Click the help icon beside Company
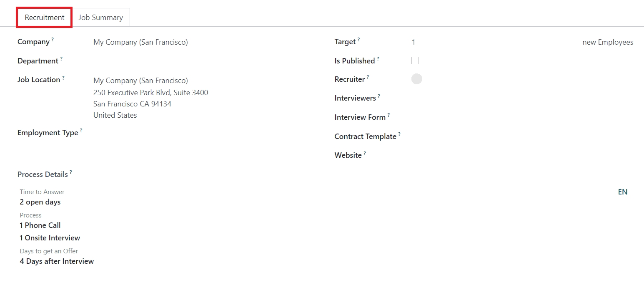This screenshot has height=303, width=644. [x=53, y=40]
